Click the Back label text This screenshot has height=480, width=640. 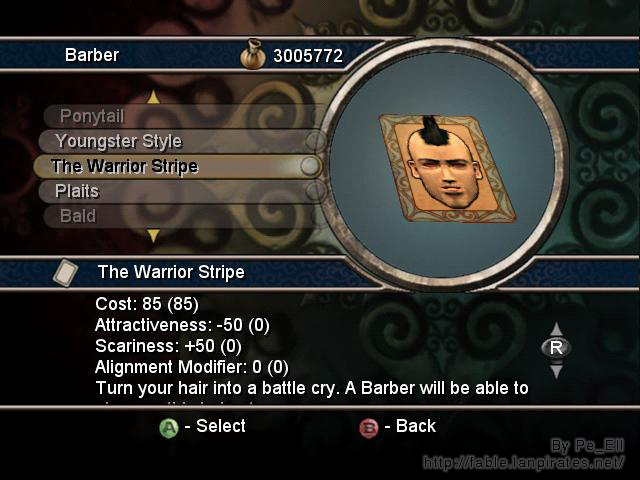(x=416, y=426)
